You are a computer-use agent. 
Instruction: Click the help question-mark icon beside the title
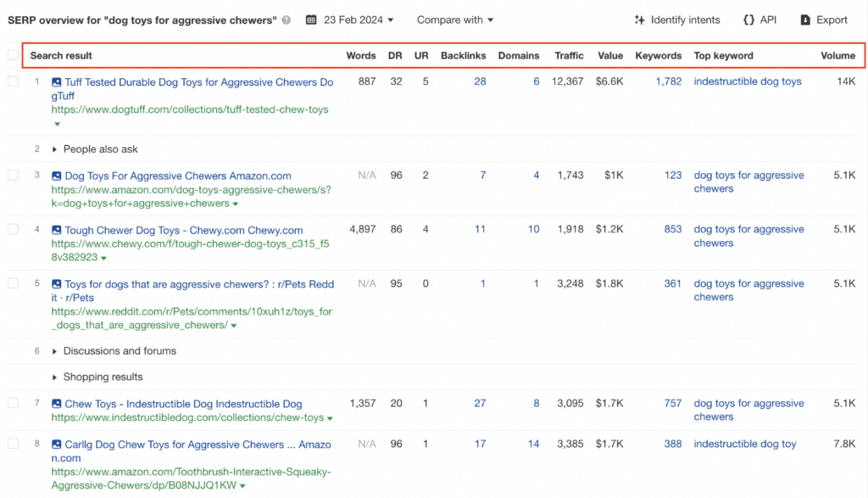(288, 19)
